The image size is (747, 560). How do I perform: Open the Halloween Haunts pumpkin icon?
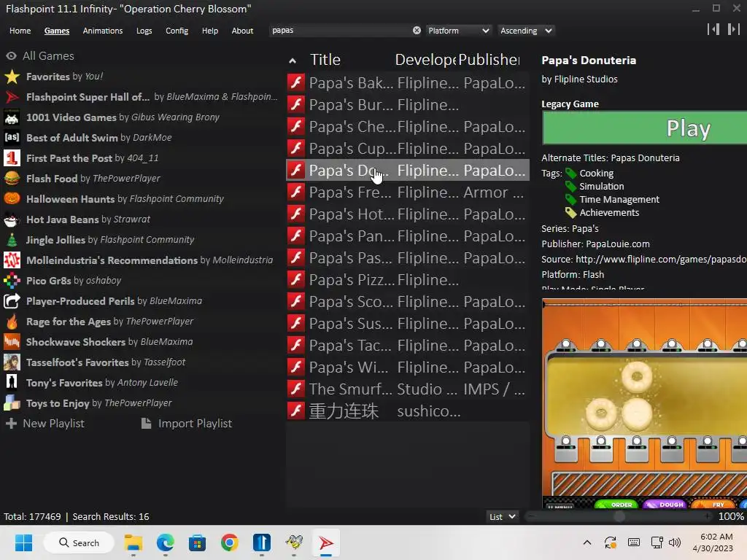(12, 199)
